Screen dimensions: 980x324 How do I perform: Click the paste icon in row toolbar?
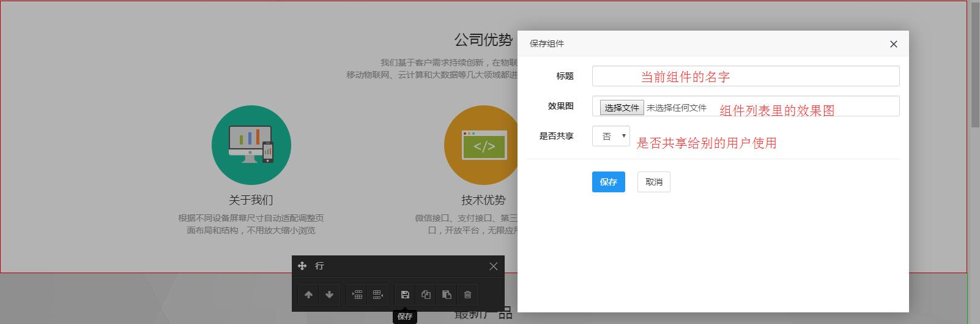pyautogui.click(x=447, y=295)
